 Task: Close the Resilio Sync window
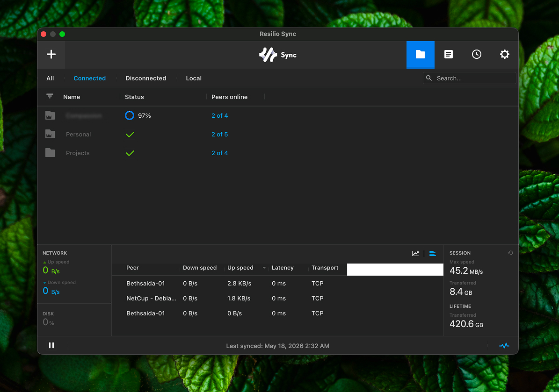click(x=44, y=34)
